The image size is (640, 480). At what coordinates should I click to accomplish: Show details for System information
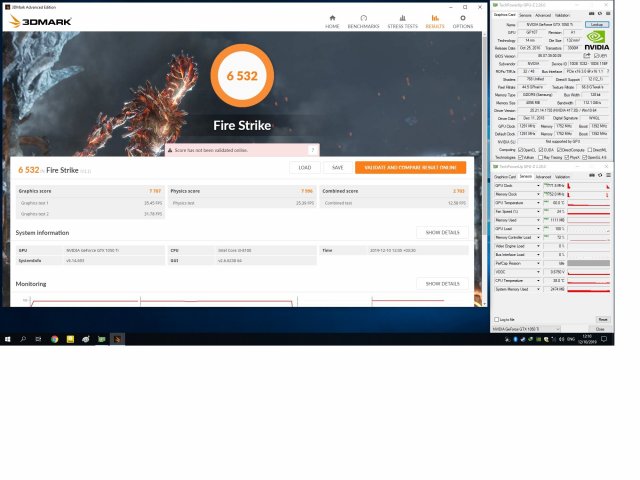point(442,232)
